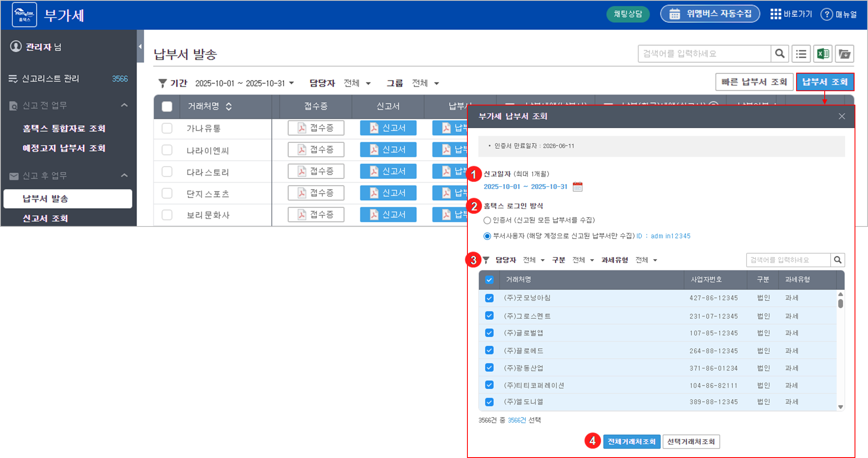This screenshot has height=458, width=868.
Task: Open the 기간 date range dropdown
Action: 244,83
